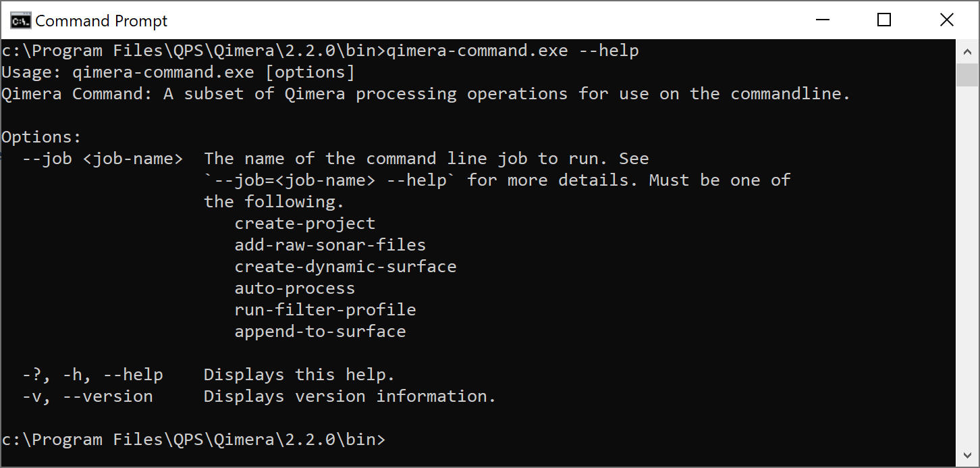Click the scrollbar up arrow
The width and height of the screenshot is (980, 468).
coord(967,51)
